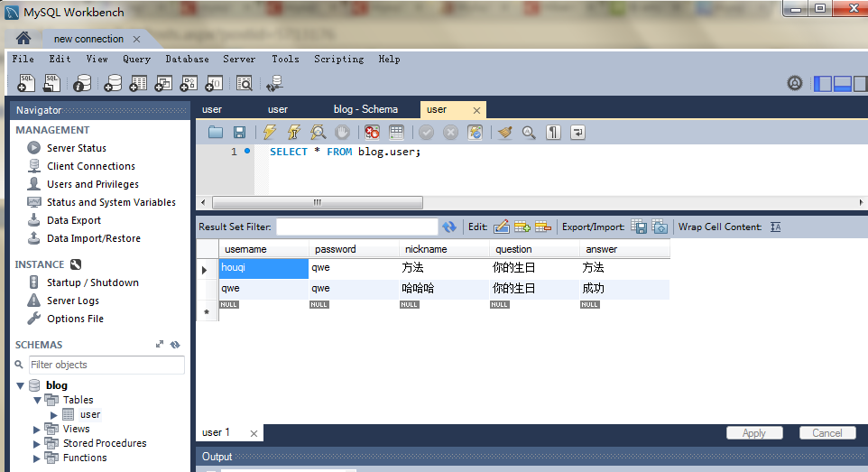Toggle the secondary sidebar panel visibility
Viewport: 868px width, 472px height.
coord(860,84)
